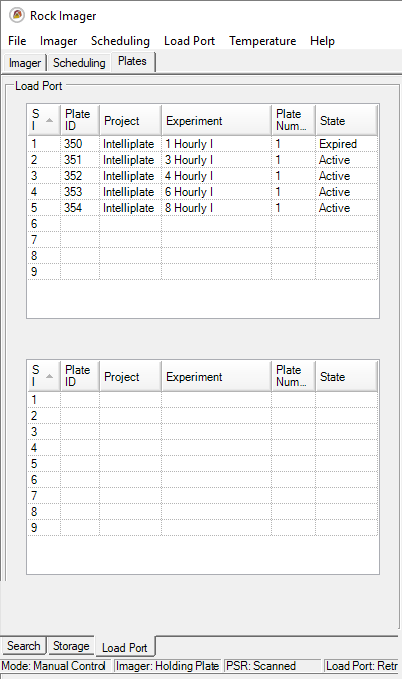Sort the lower table by its Project column
402x679 pixels.
pos(130,376)
